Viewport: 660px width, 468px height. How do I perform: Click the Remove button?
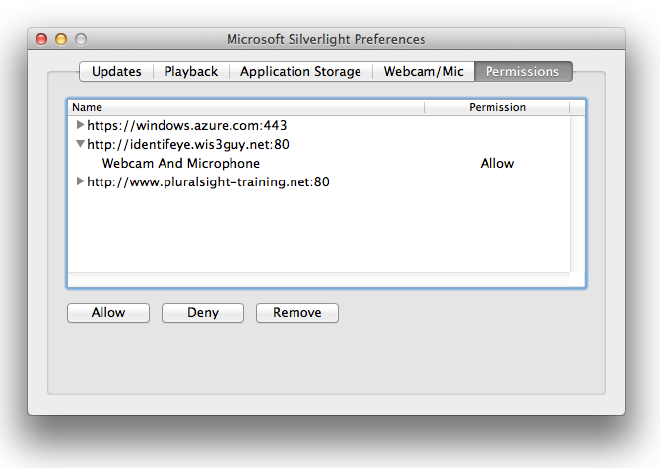(297, 313)
